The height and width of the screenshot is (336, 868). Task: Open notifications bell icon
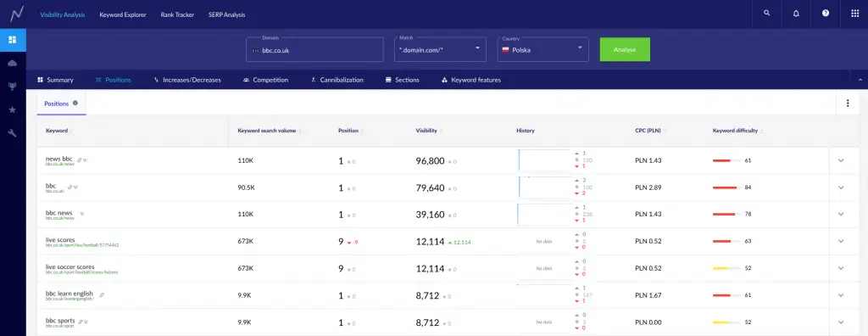pos(796,14)
